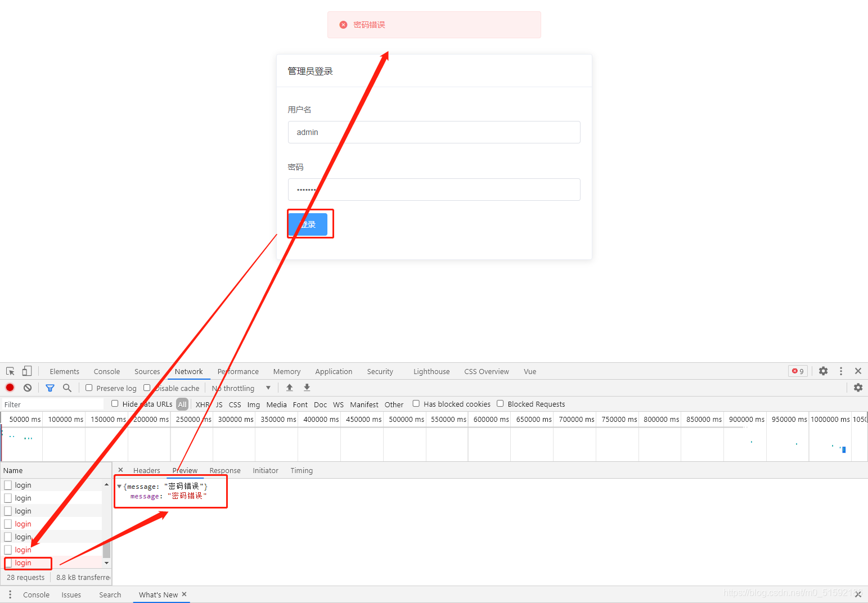Open the CSS Overview tab
The image size is (868, 603).
click(x=487, y=371)
